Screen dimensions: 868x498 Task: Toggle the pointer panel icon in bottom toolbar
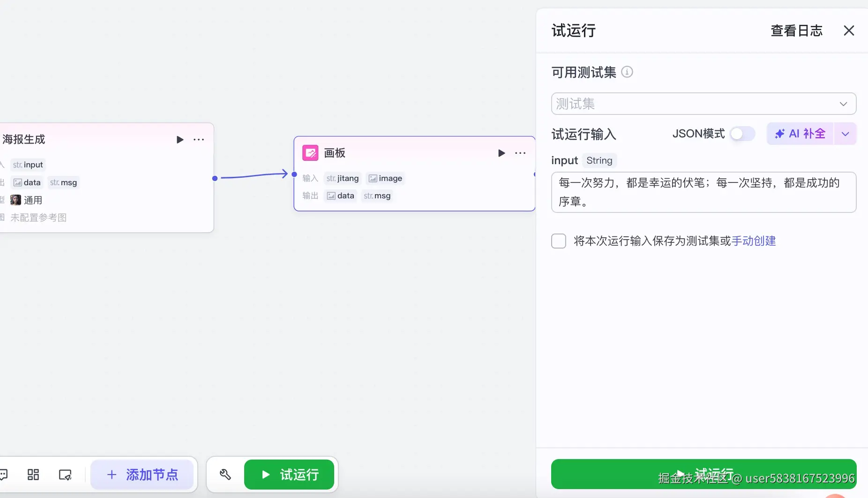tap(66, 475)
